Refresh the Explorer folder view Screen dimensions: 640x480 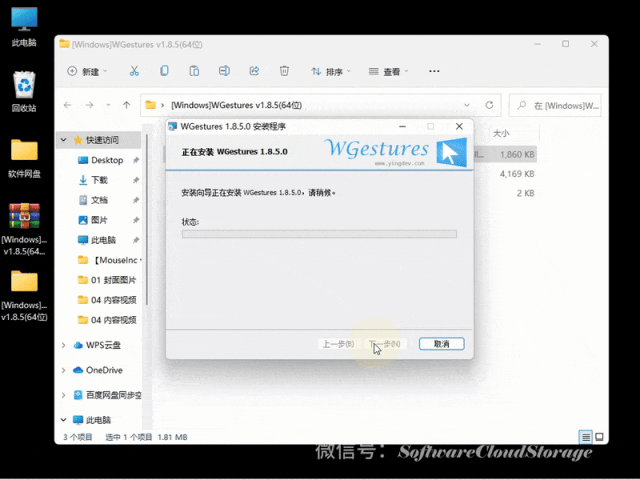click(x=489, y=105)
